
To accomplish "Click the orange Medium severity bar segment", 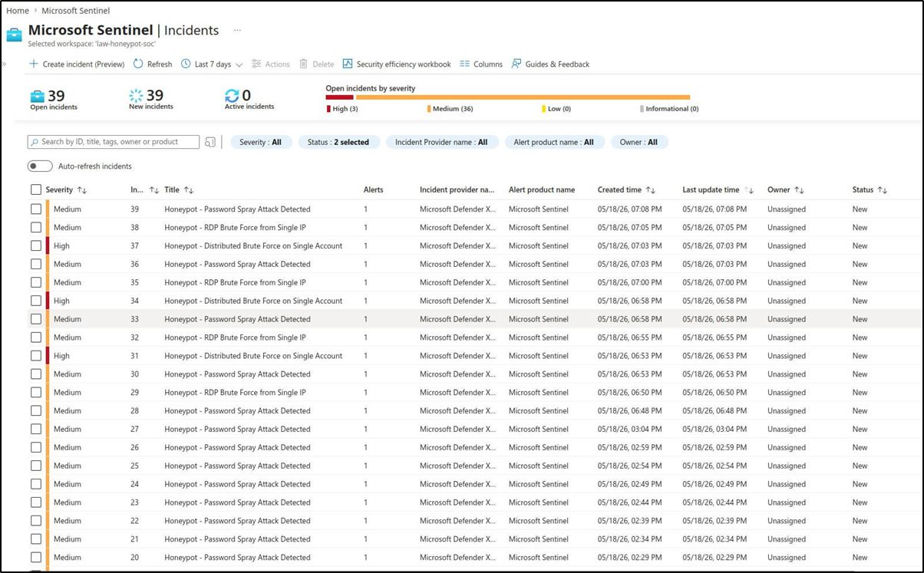I will [x=523, y=97].
